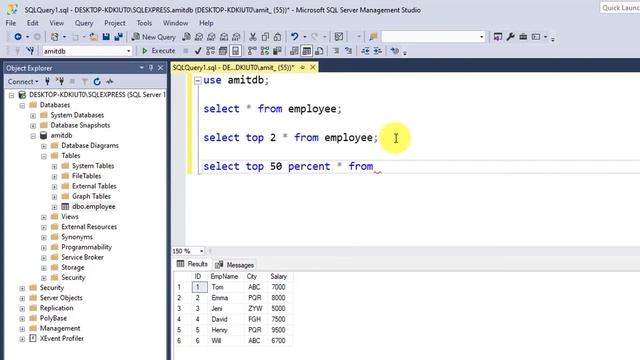The height and width of the screenshot is (360, 640).
Task: Save the current file with Save icon
Action: click(106, 37)
